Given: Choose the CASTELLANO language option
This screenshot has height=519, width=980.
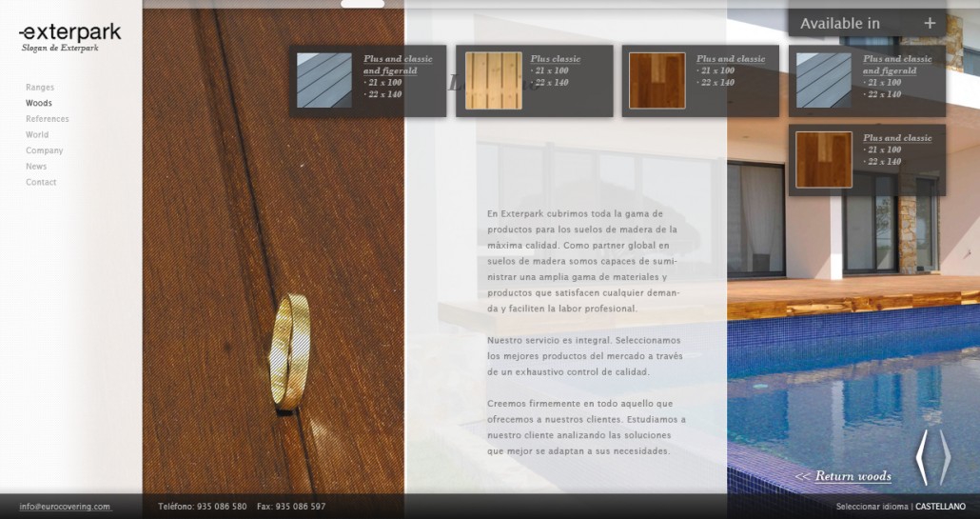Looking at the screenshot, I should click(940, 507).
